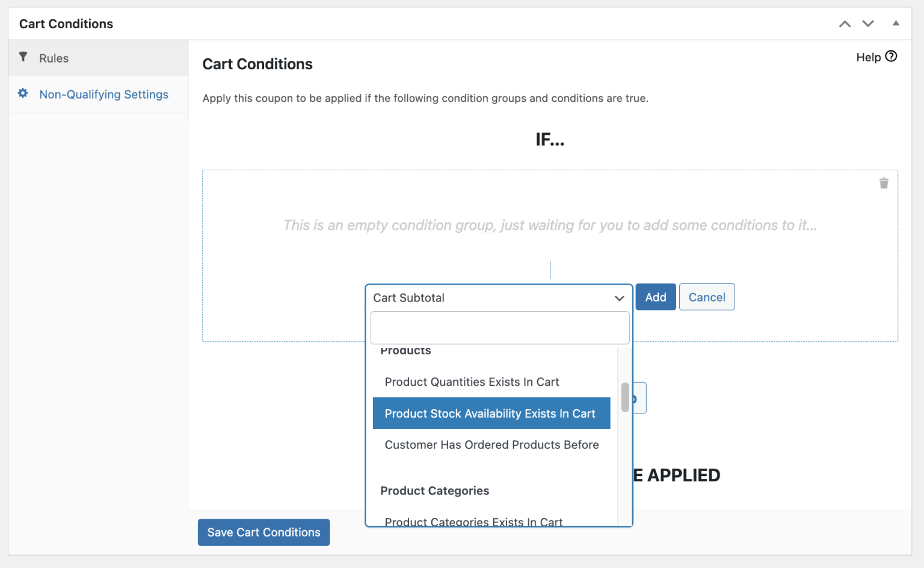
Task: Click into the condition search field
Action: (x=499, y=327)
